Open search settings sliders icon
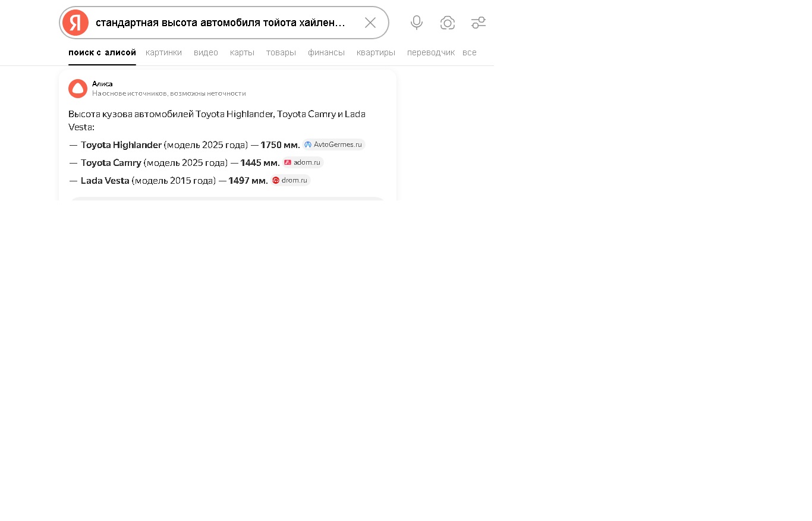The width and height of the screenshot is (812, 521). click(x=479, y=23)
